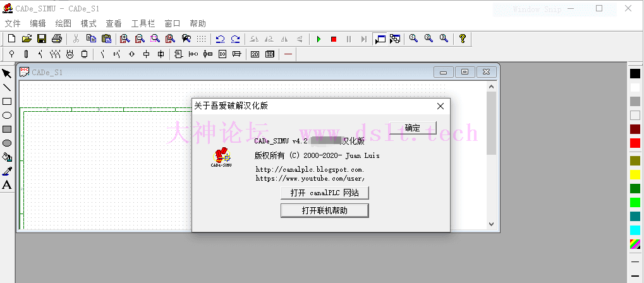Pick the arrow selection tool
Image resolution: width=644 pixels, height=283 pixels.
pos(7,74)
